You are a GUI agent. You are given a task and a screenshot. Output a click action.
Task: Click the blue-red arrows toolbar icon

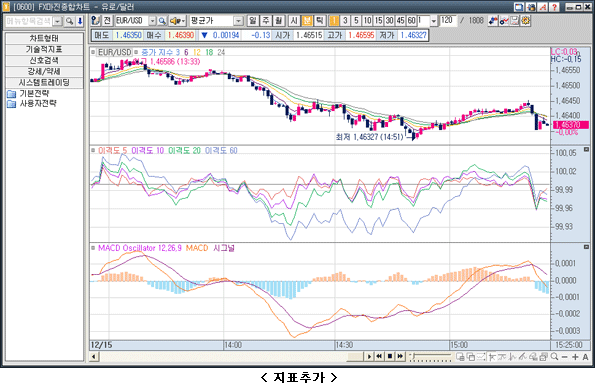click(493, 21)
